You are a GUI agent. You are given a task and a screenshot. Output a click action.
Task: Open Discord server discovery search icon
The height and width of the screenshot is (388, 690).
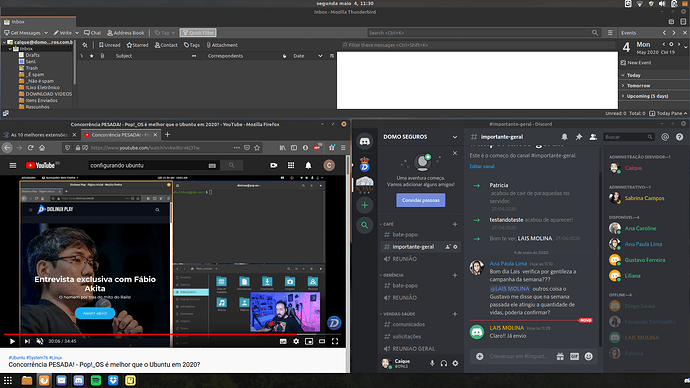364,225
